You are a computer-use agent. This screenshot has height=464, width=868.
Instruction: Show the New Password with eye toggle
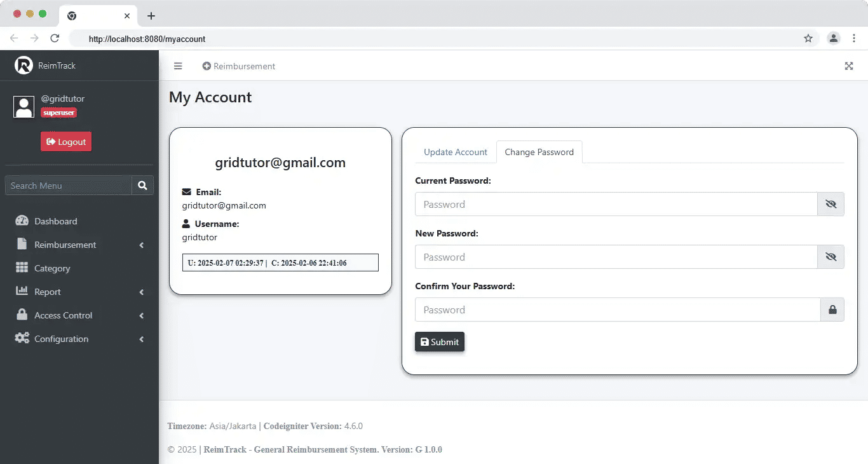click(x=831, y=257)
